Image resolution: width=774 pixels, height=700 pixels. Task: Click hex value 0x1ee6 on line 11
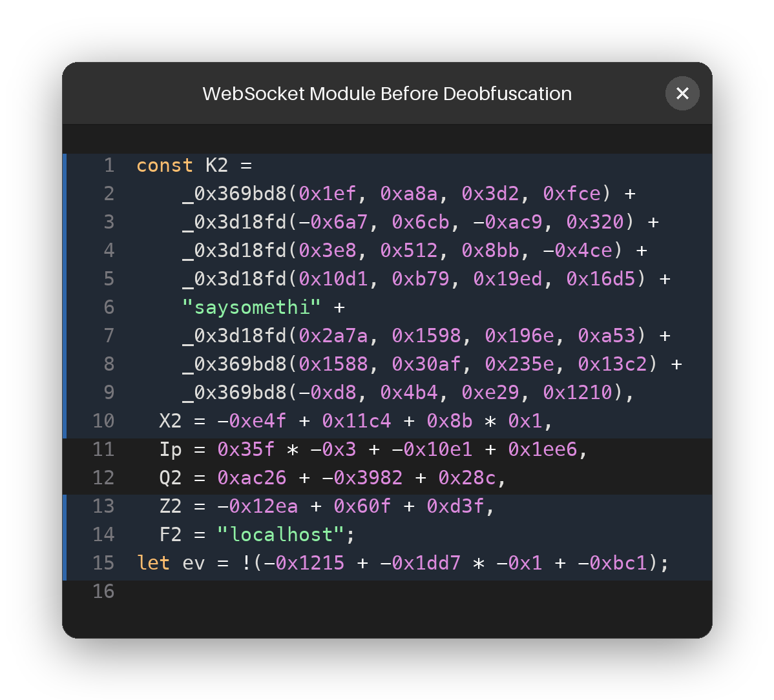click(x=543, y=449)
